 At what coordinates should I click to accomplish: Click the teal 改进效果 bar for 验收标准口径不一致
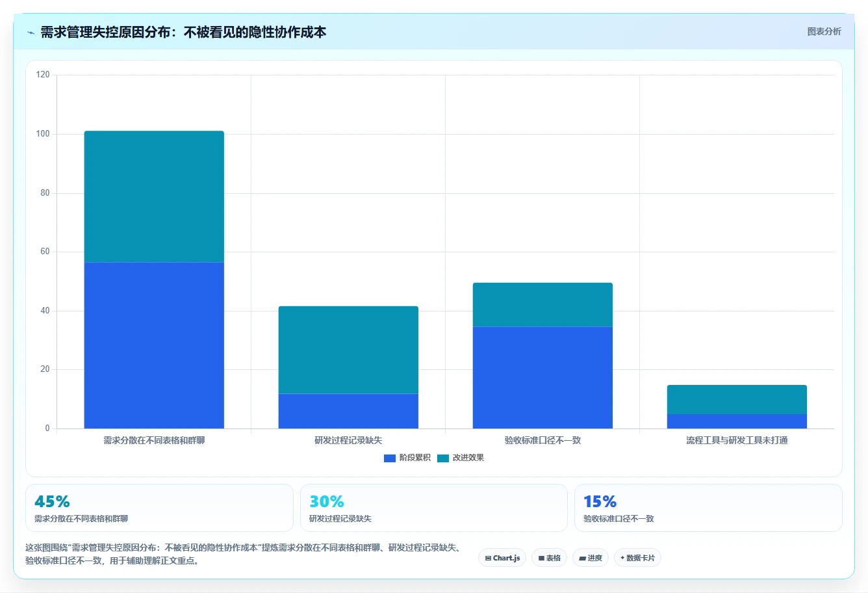tap(542, 304)
